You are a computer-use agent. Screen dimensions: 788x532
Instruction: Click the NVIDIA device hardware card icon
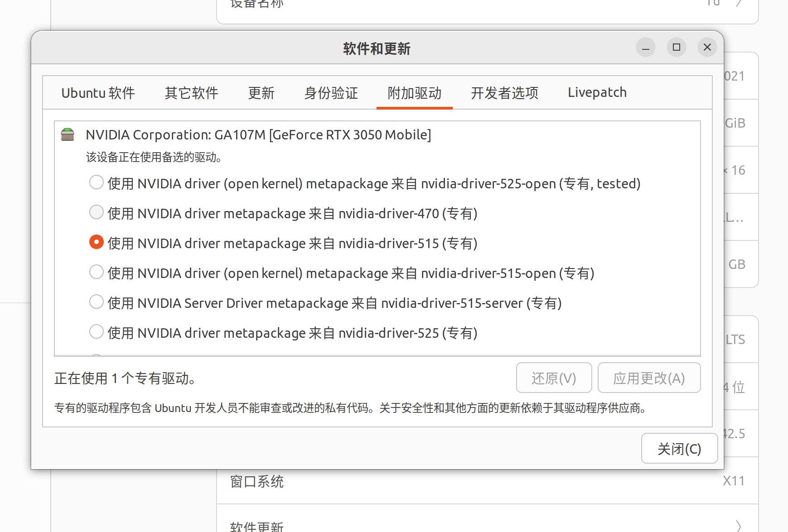(x=68, y=134)
